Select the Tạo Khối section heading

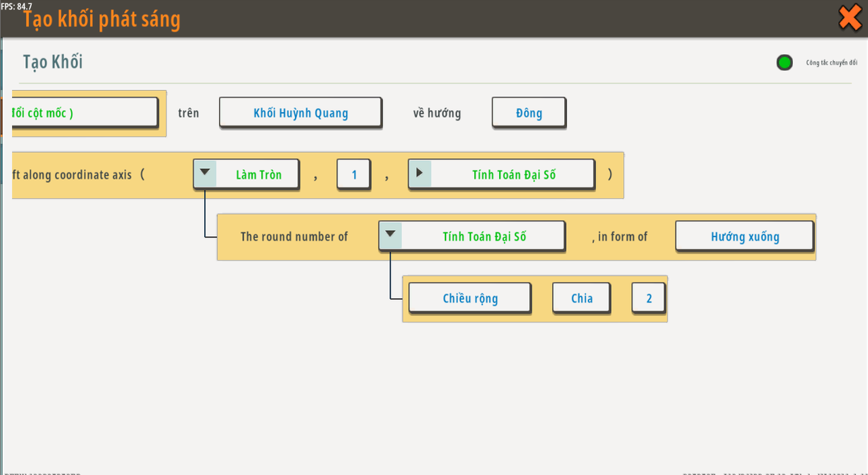[53, 62]
